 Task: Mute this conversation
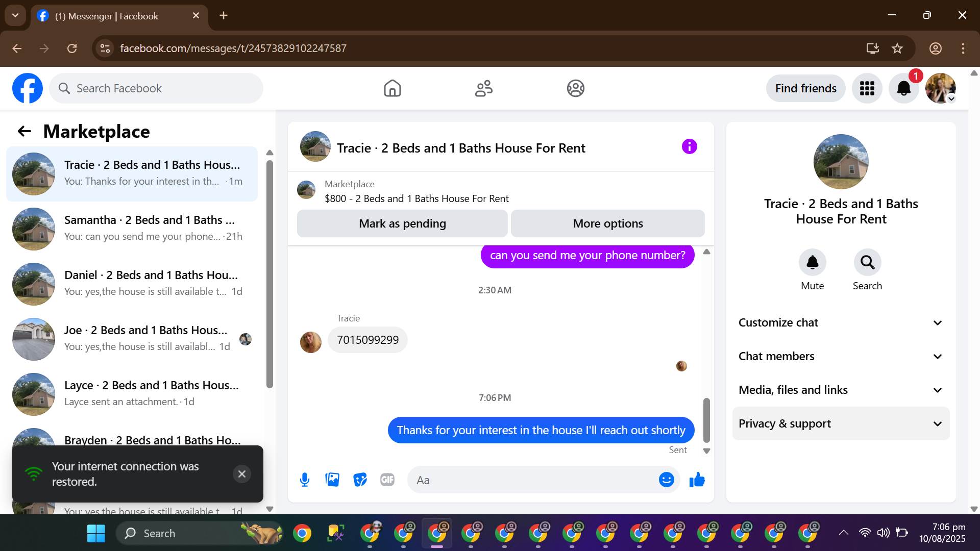(x=812, y=263)
